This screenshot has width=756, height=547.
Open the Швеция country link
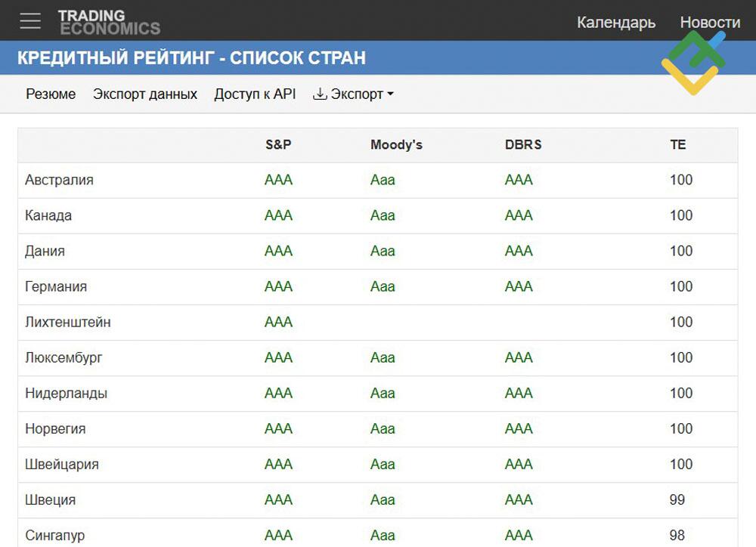click(x=51, y=499)
